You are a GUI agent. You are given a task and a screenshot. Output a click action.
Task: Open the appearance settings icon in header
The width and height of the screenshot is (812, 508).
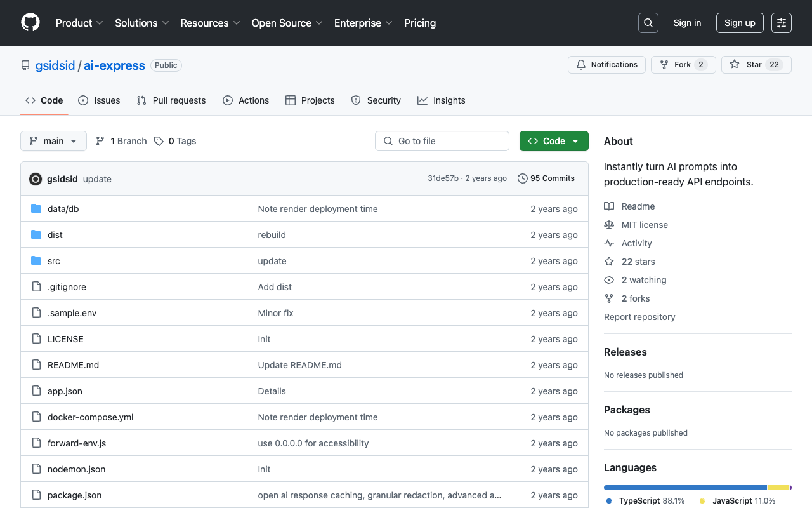pos(782,23)
